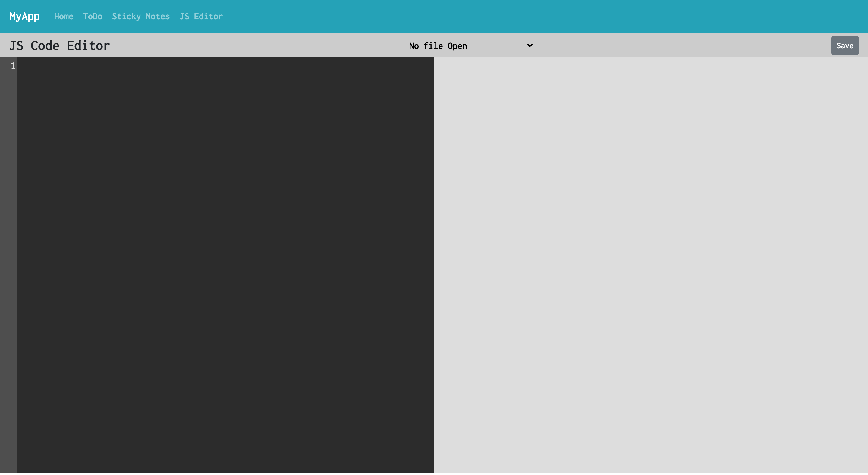Open the Home nav link
This screenshot has width=868, height=475.
64,16
